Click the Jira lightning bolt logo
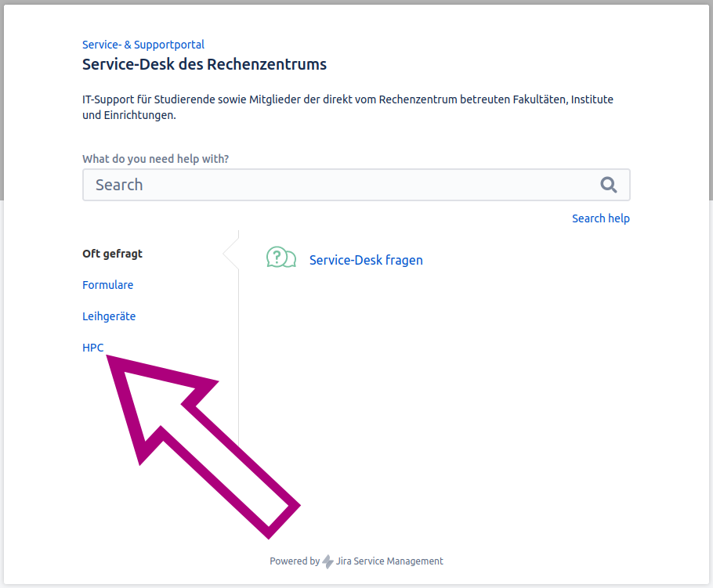713x588 pixels. click(328, 561)
